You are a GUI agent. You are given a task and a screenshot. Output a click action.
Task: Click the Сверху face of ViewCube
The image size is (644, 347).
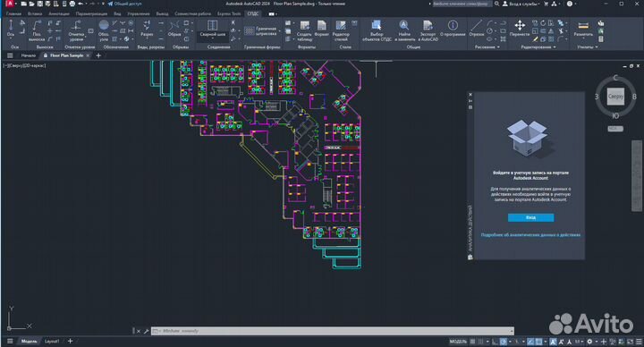pos(615,97)
